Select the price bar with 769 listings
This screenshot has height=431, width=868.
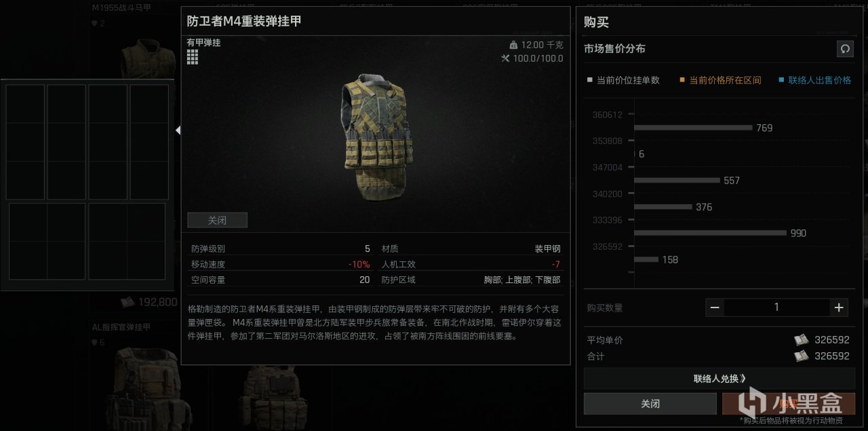(693, 128)
